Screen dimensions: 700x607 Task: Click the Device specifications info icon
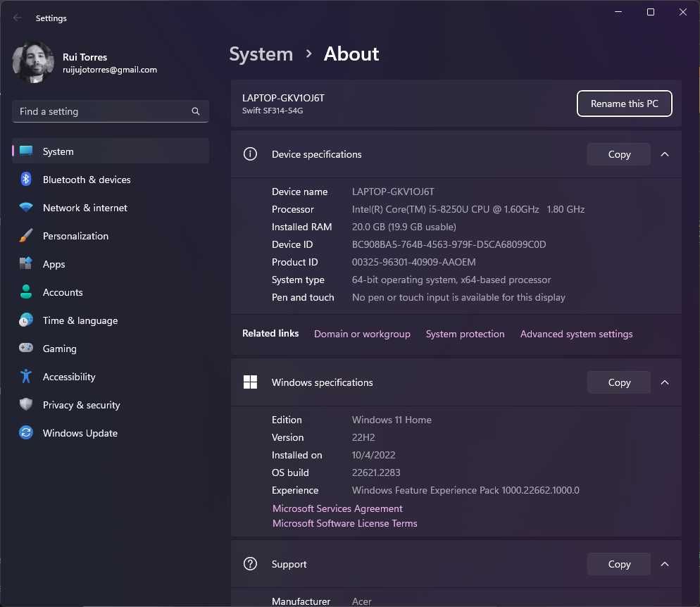pos(250,154)
